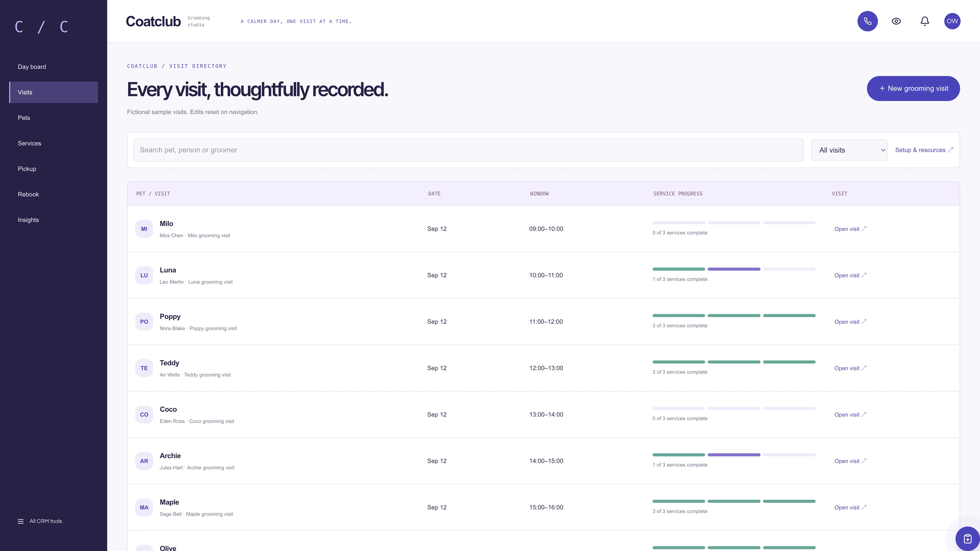Click Coco's CO avatar badge
Viewport: 980px width, 551px height.
click(x=144, y=415)
